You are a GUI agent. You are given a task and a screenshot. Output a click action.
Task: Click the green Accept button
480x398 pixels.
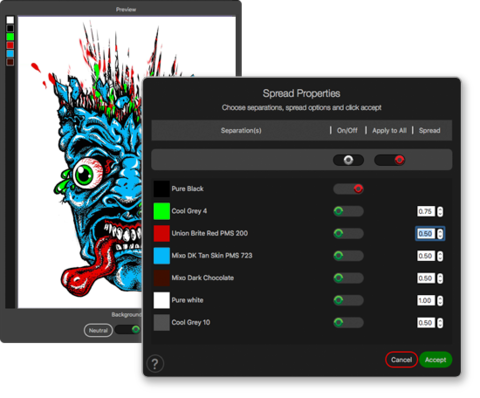click(x=436, y=360)
